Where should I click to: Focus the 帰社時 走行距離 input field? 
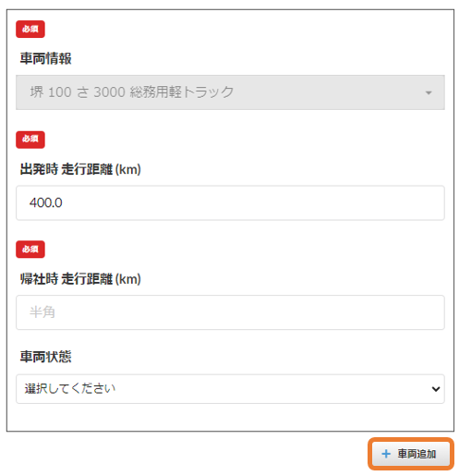click(x=230, y=312)
